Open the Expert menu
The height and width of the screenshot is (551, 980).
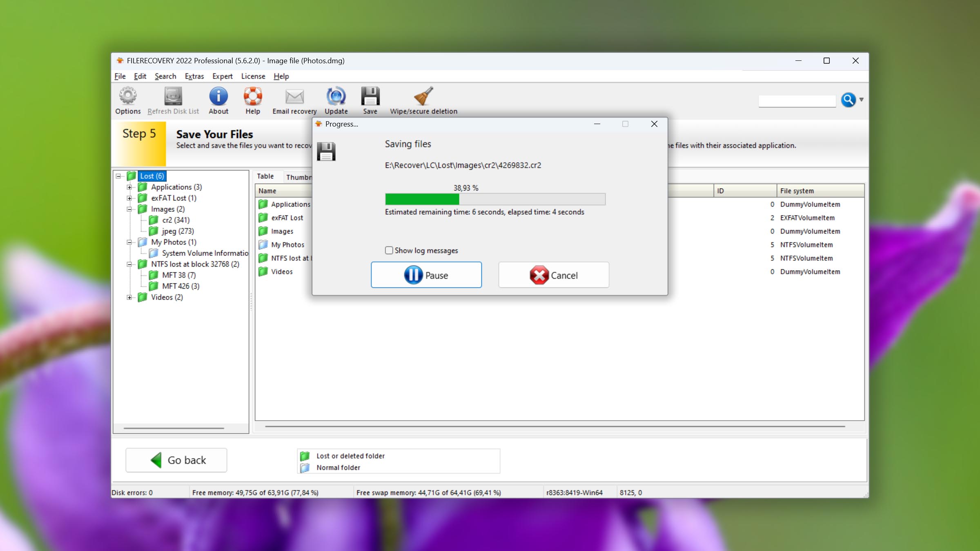point(222,76)
